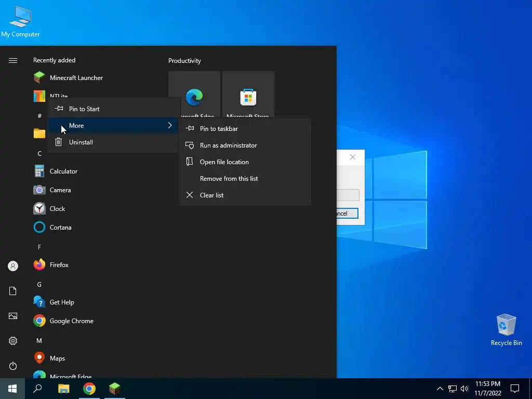Viewport: 532px width, 399px height.
Task: Open Firefox from the app list
Action: (59, 264)
